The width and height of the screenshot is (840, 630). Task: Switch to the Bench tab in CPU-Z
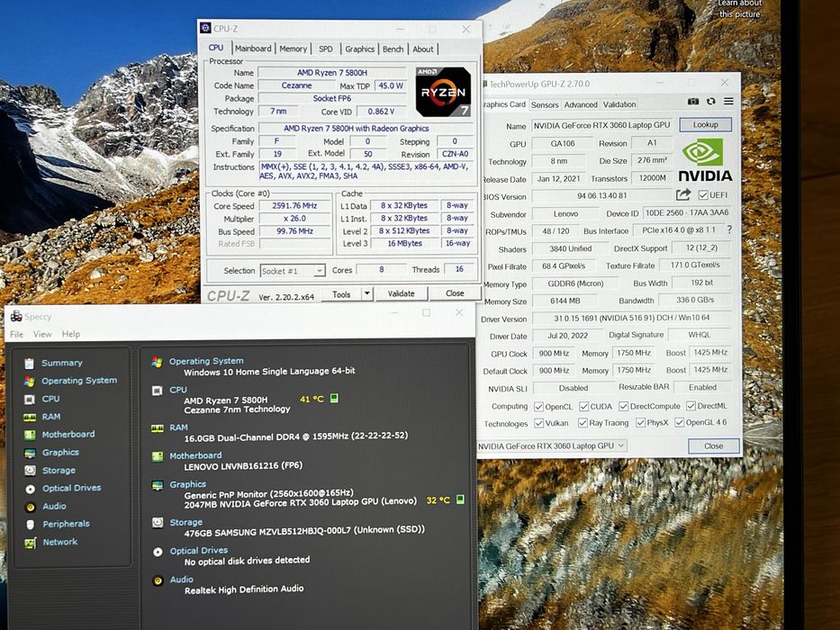click(393, 49)
